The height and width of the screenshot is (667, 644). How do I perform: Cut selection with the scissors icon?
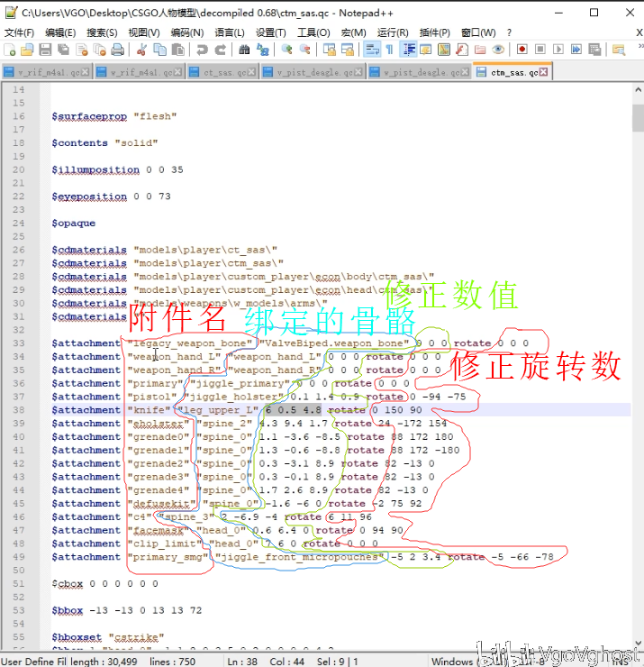141,50
